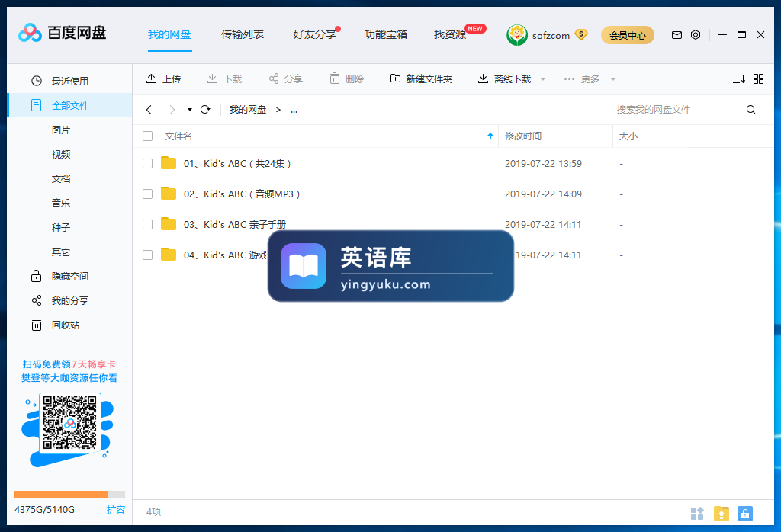The height and width of the screenshot is (532, 781).
Task: Click the 分享 toolbar button
Action: [286, 79]
